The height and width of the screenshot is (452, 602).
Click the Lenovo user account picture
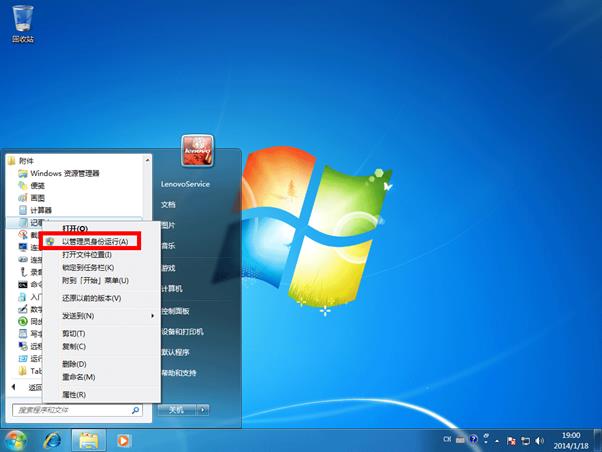click(x=197, y=151)
